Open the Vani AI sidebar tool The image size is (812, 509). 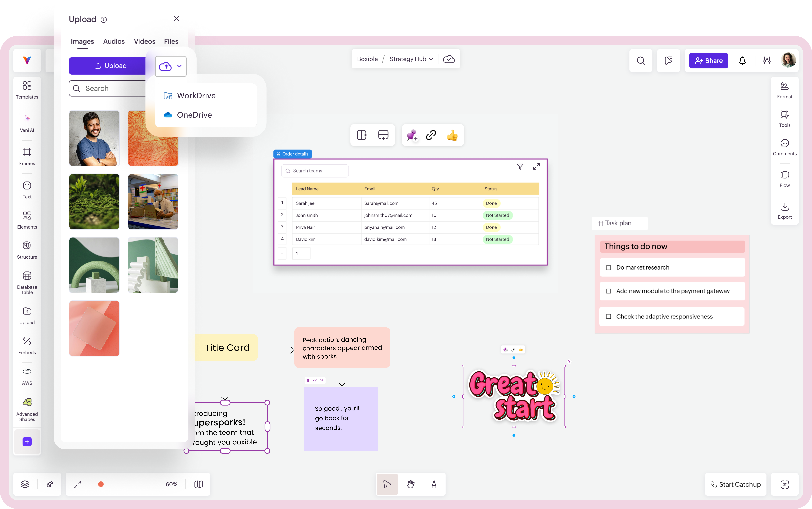(27, 123)
